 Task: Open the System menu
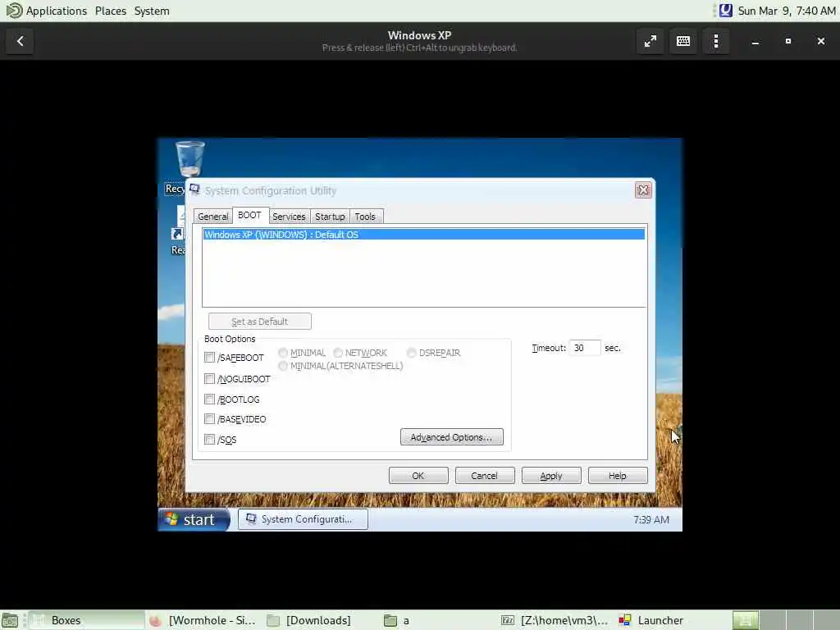[152, 11]
